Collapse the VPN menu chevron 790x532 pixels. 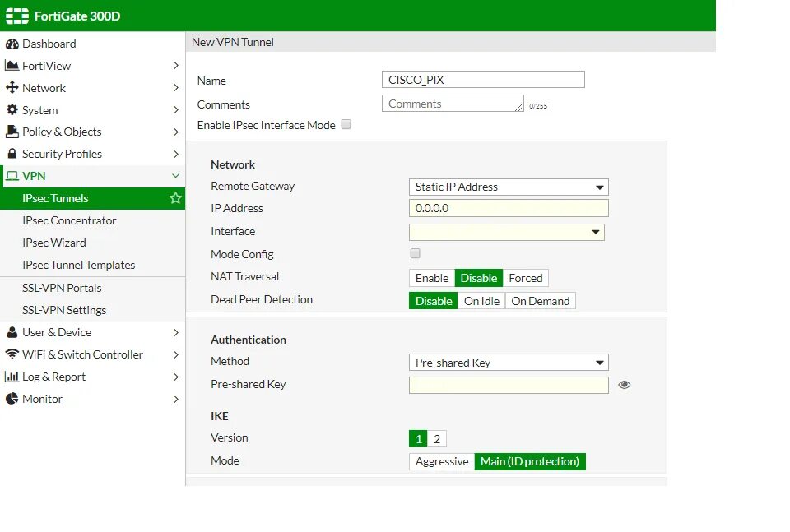(176, 176)
